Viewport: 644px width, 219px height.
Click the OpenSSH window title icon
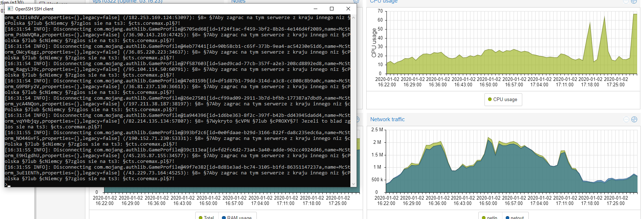(10, 9)
